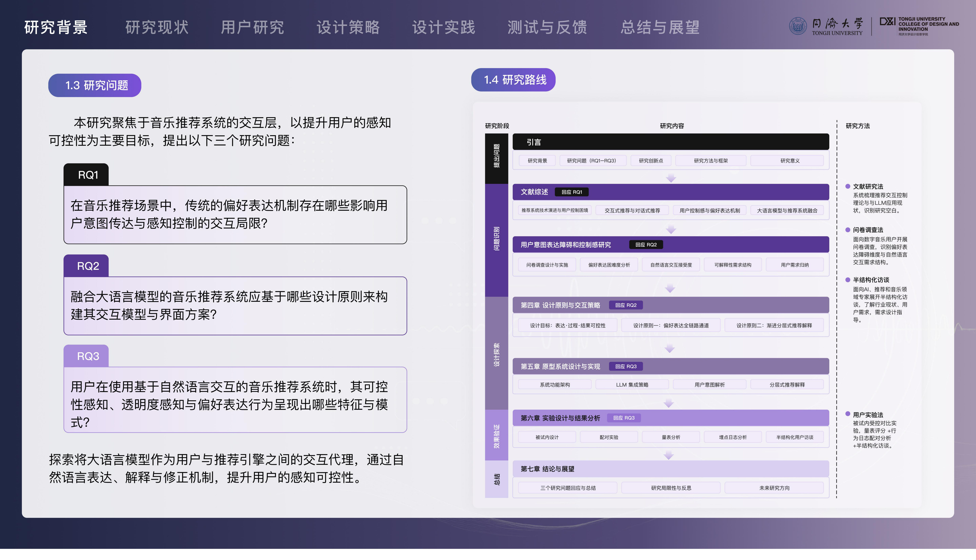Click the 用户意图解析 box

click(709, 385)
